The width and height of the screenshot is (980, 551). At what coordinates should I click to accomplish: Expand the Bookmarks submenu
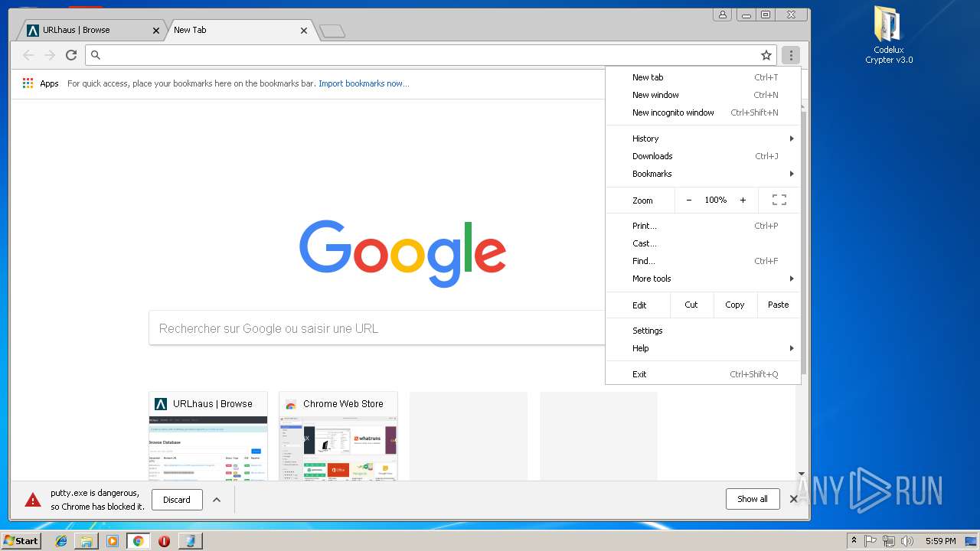point(703,174)
